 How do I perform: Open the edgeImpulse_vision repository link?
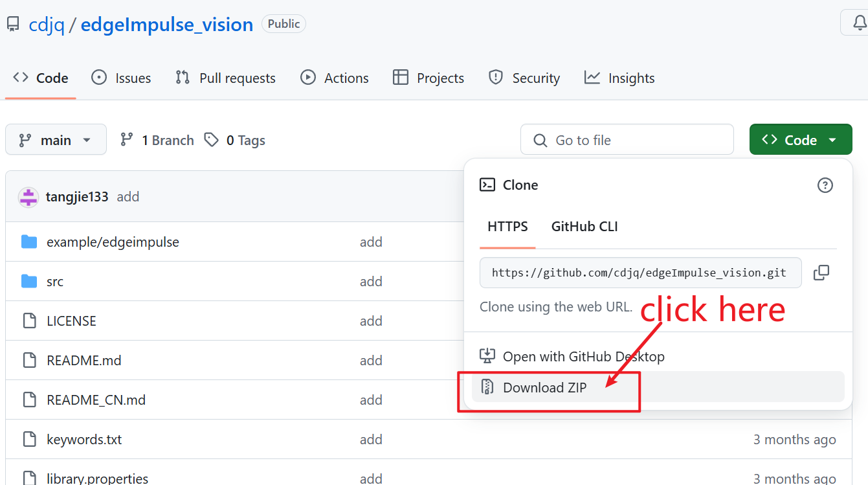click(167, 25)
